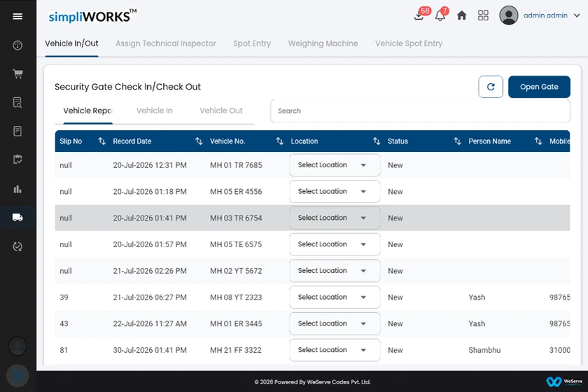Click record date 22-Jul-2026 11:27 AM
588x392 pixels.
click(x=150, y=323)
